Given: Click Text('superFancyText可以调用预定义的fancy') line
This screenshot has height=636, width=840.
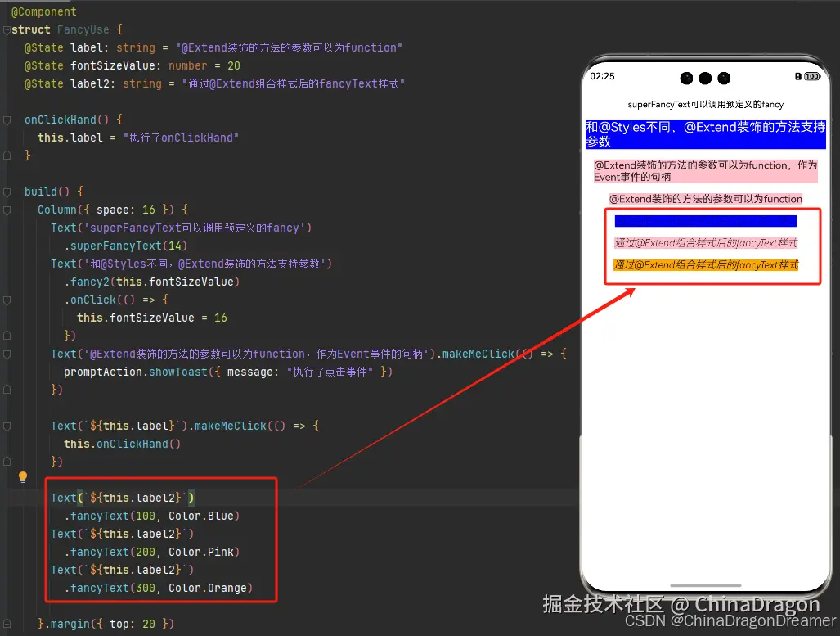Looking at the screenshot, I should tap(181, 228).
